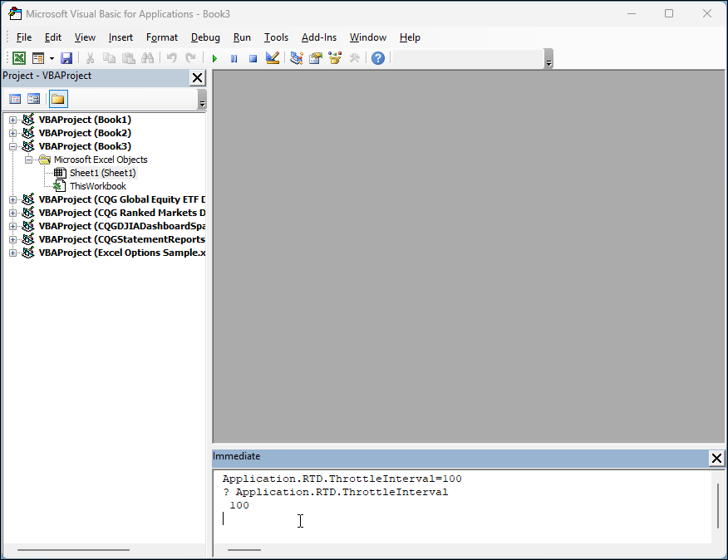Click the Cut scissors icon
The image size is (728, 560).
(x=90, y=58)
